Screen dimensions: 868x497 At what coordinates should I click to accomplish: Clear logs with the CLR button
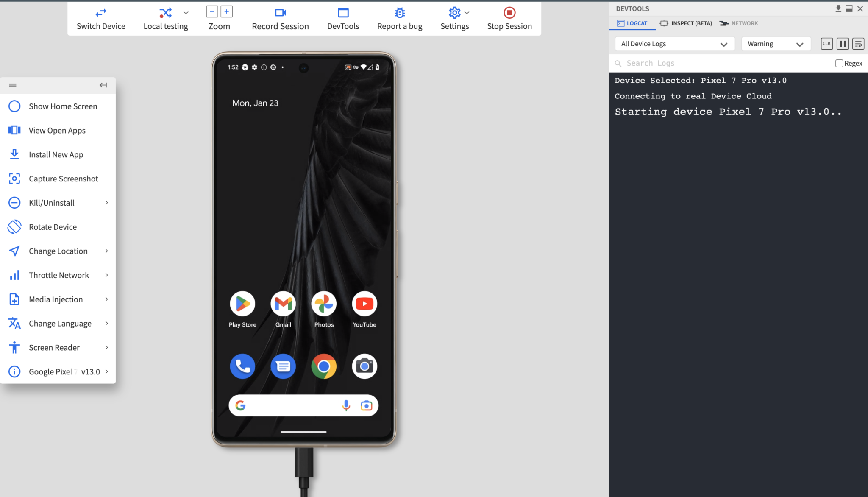pyautogui.click(x=826, y=44)
